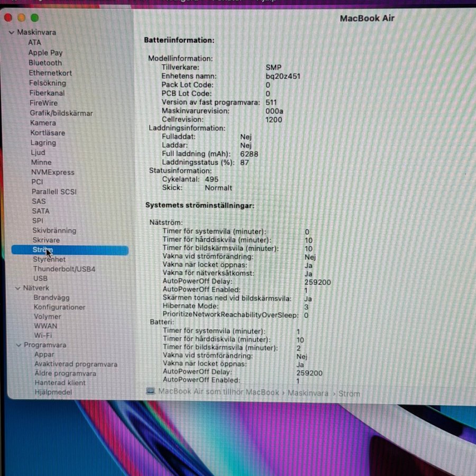The height and width of the screenshot is (476, 476).
Task: Select Lagring in the sidebar list
Action: pyautogui.click(x=43, y=143)
